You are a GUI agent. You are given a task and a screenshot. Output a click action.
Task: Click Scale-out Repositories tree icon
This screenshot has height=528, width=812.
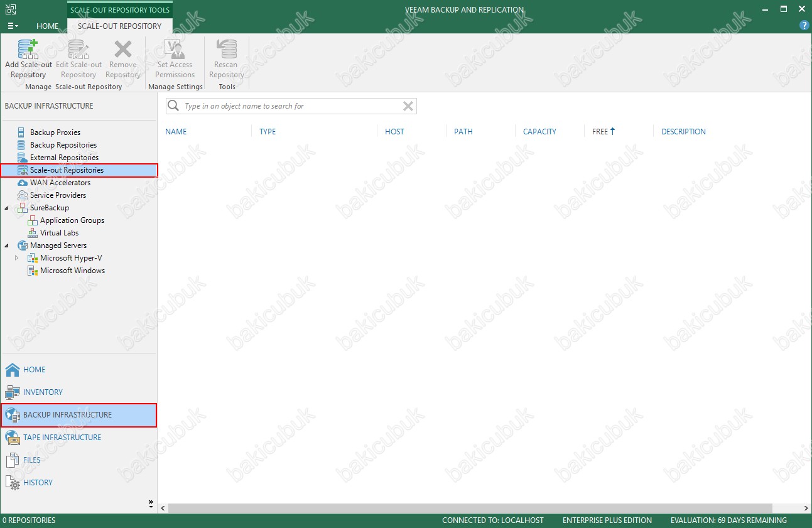[22, 170]
